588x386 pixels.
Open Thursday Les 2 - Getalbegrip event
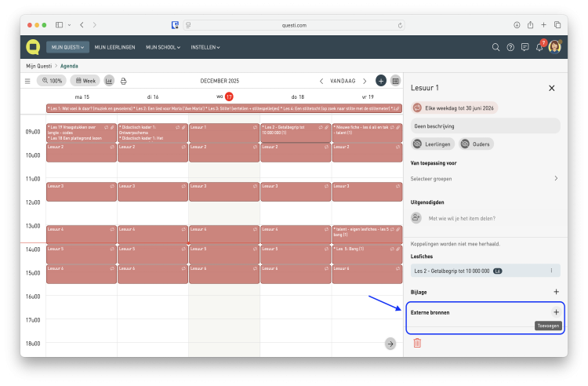[296, 133]
